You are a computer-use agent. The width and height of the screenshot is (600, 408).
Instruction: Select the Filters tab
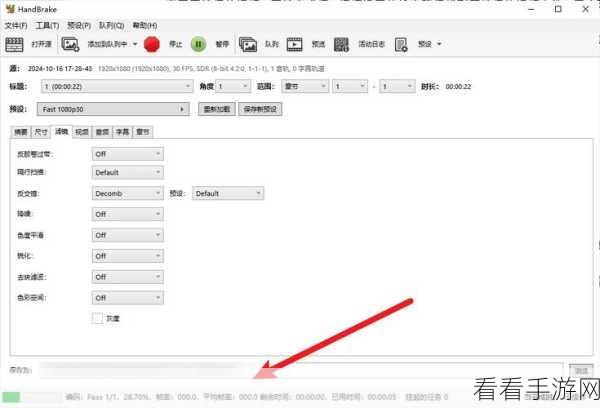point(61,131)
